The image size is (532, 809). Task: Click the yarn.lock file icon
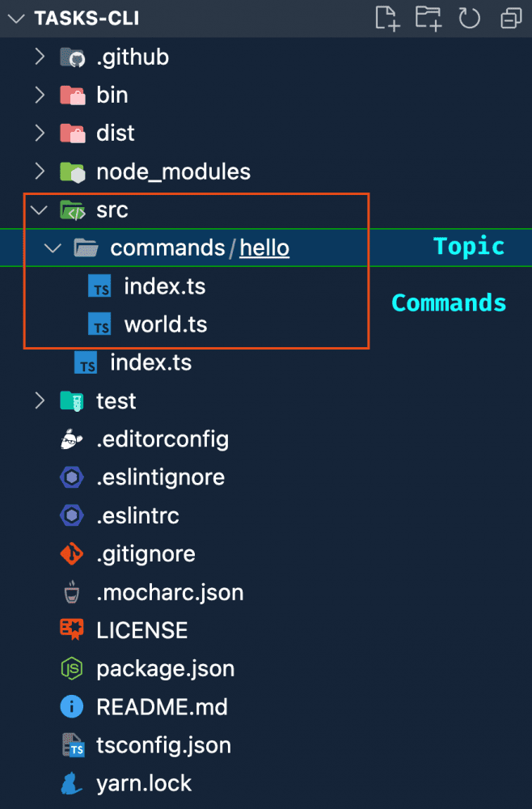point(73,783)
